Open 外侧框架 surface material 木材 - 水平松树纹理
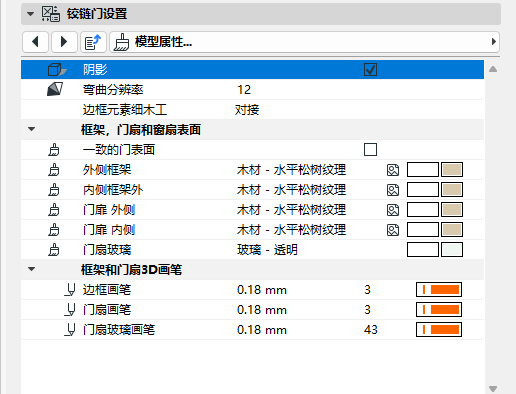This screenshot has height=394, width=516. pos(291,170)
